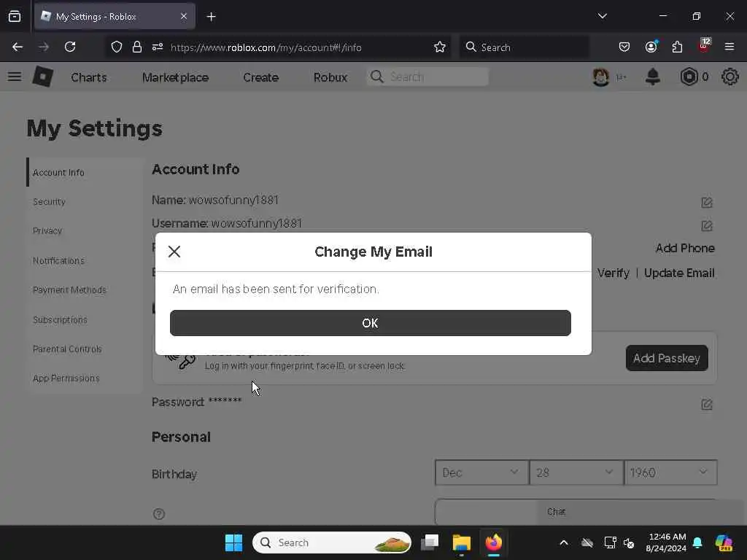The image size is (747, 560).
Task: Focus the Firefox search box
Action: point(524,47)
